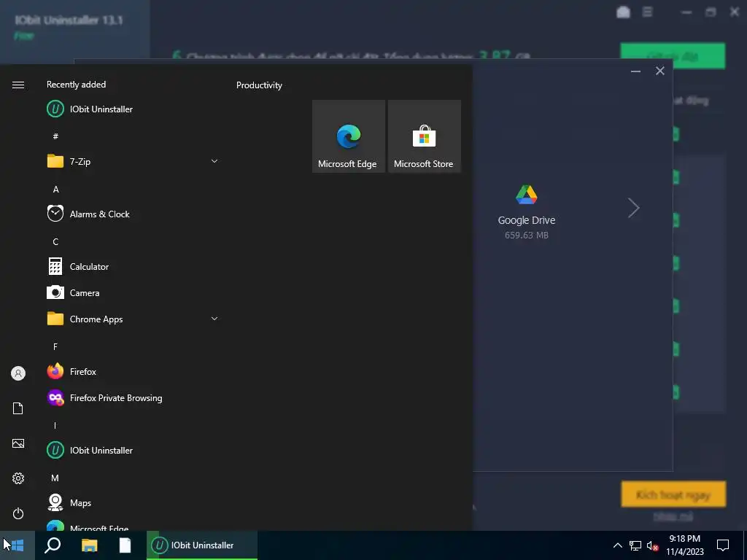
Task: Launch the Camera app
Action: pos(133,293)
